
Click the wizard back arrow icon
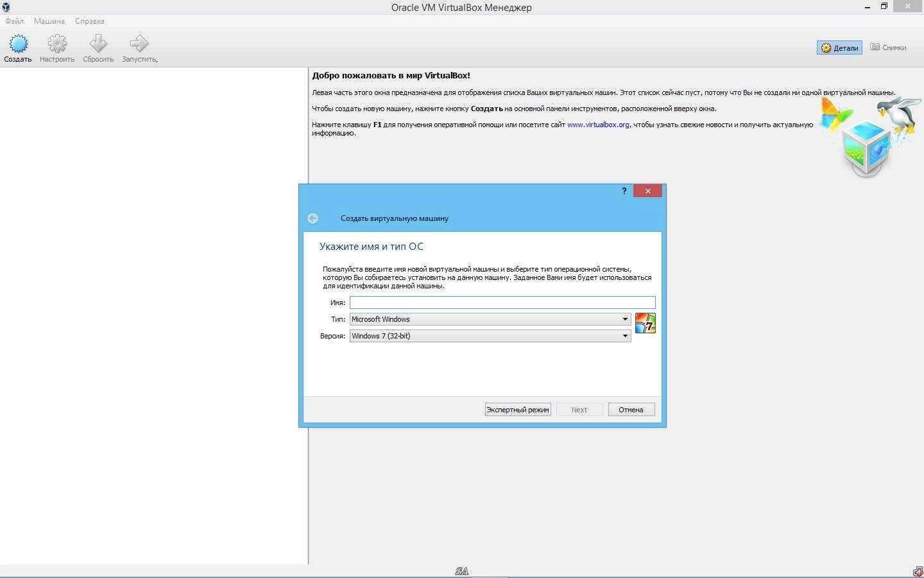tap(312, 218)
